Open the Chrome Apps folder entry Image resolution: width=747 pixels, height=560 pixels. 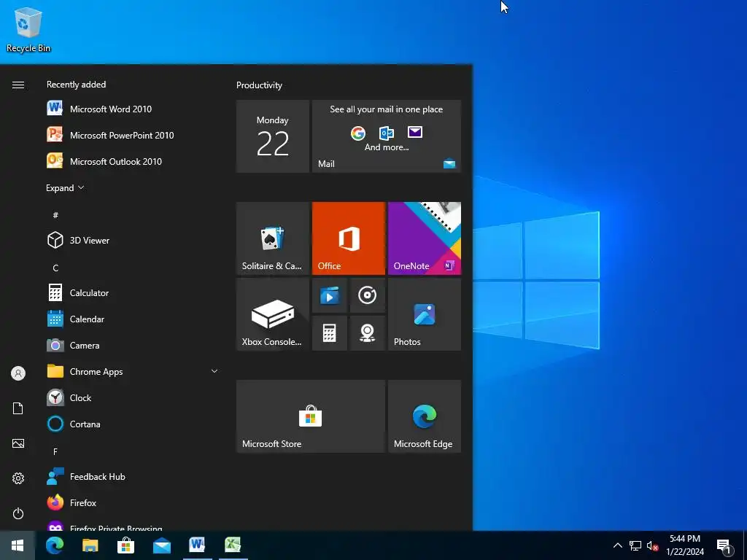coord(133,371)
